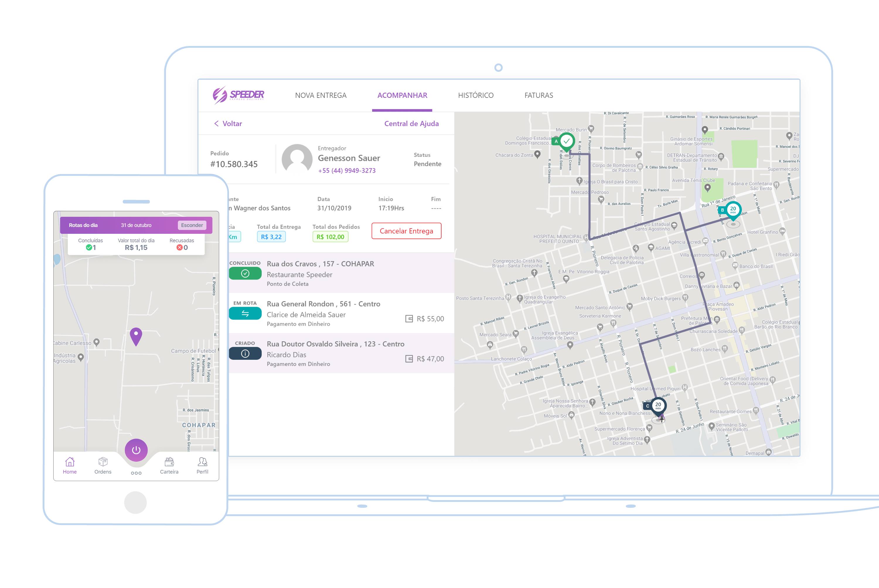Tap the Ordens package icon
The width and height of the screenshot is (879, 588).
pyautogui.click(x=103, y=462)
